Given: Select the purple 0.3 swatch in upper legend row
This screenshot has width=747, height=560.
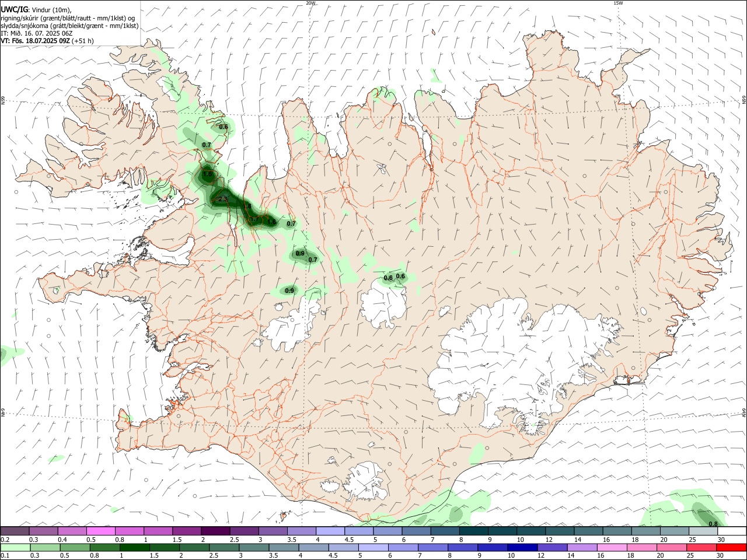Looking at the screenshot, I should 43,531.
